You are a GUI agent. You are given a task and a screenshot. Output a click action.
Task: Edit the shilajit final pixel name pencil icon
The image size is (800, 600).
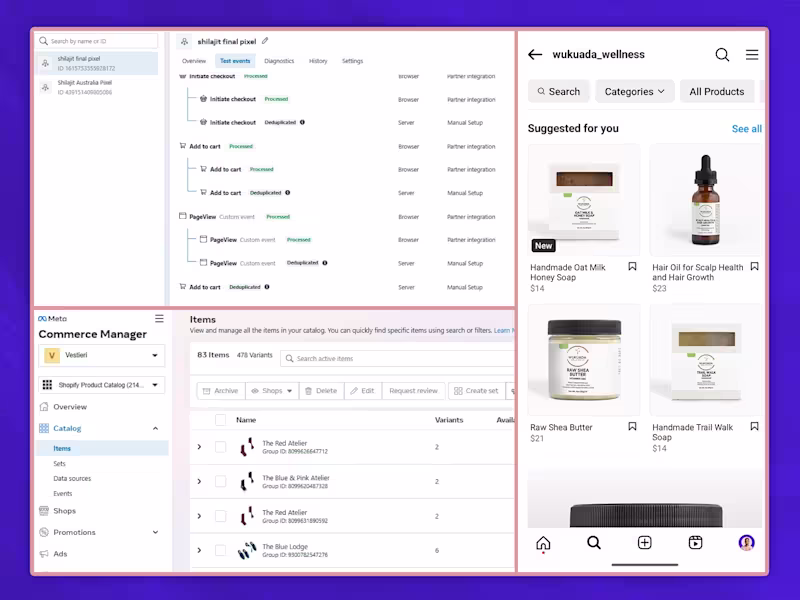[265, 41]
